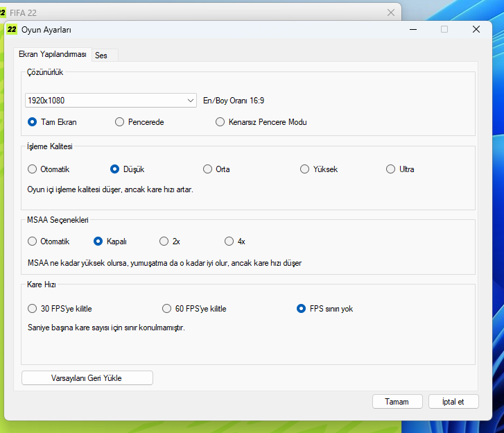Click the 'Oyun içi işleme kalitesi düşer' description
This screenshot has width=504, height=433.
click(x=110, y=189)
